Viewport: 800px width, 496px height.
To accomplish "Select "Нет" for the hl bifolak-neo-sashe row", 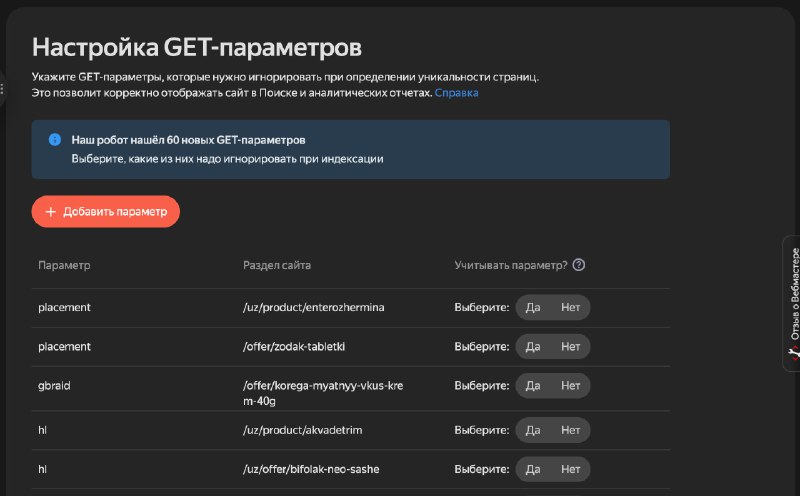I will [x=570, y=469].
